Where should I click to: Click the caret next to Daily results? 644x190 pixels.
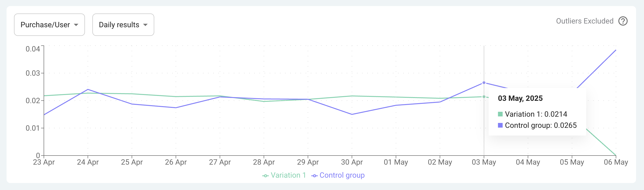[145, 25]
